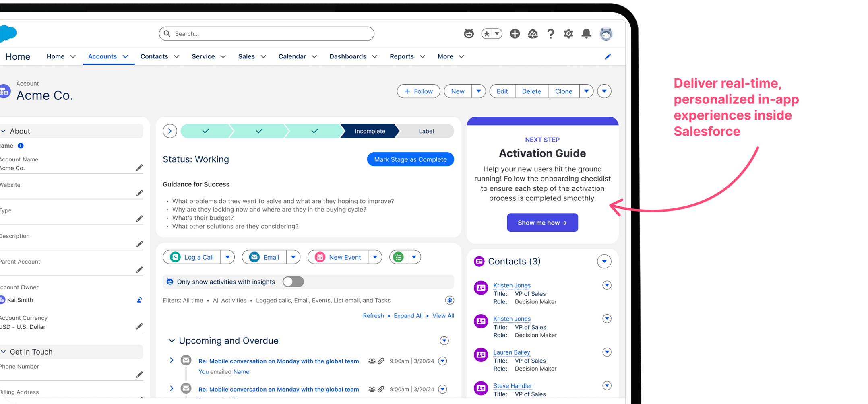This screenshot has height=404, width=868.
Task: Open the Service tab
Action: pos(203,56)
